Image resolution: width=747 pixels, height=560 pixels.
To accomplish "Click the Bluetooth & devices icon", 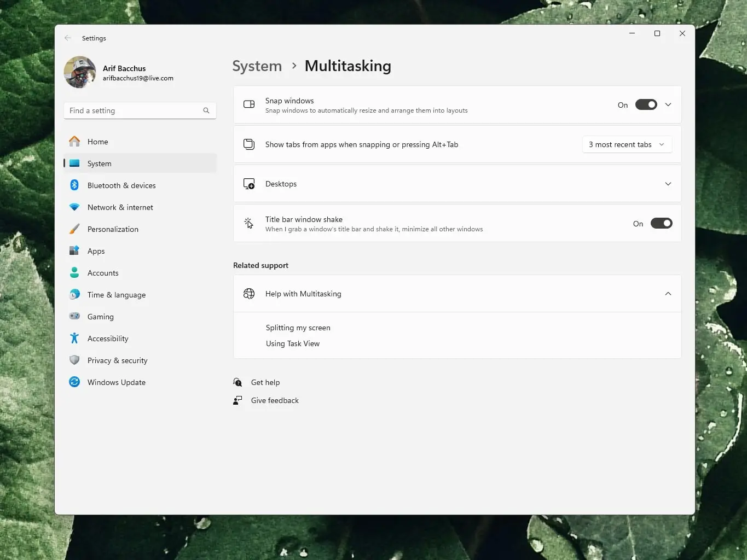I will click(74, 185).
